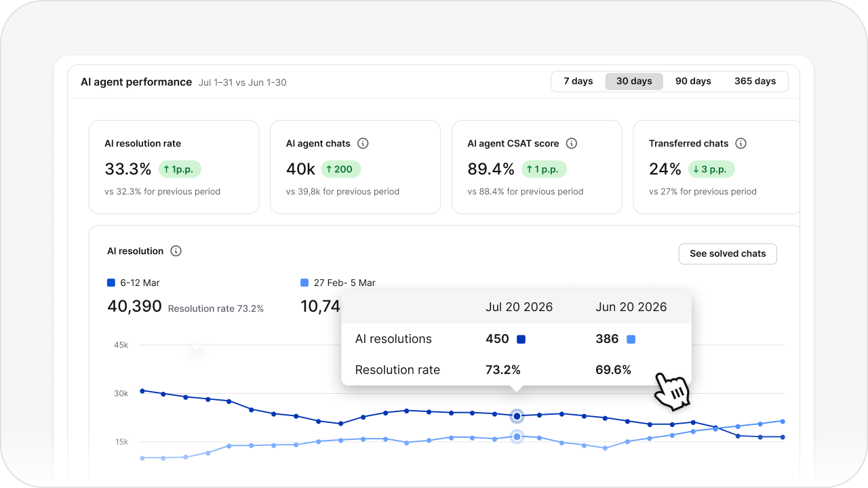The image size is (868, 488).
Task: Open the info icon beside AI agent chats
Action: tap(363, 143)
